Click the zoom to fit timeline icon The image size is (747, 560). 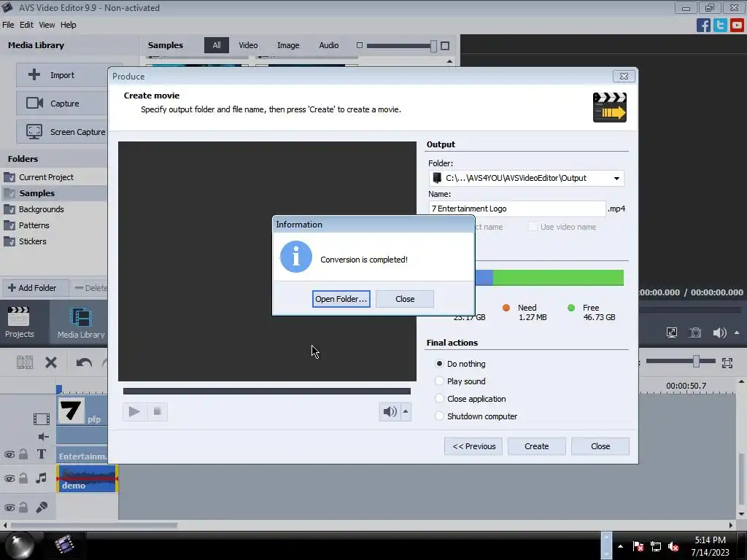coord(727,363)
